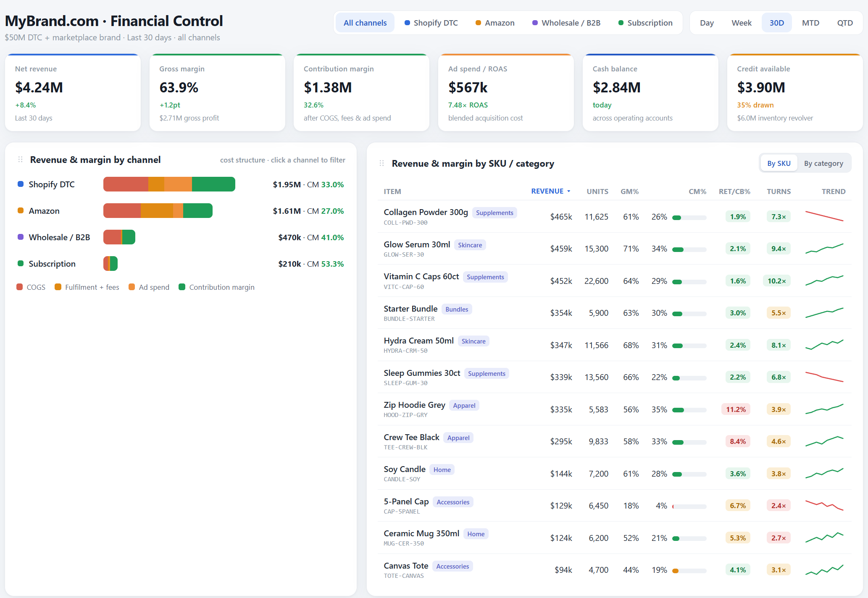Click the COGS legend swatch
The width and height of the screenshot is (868, 598).
point(19,287)
